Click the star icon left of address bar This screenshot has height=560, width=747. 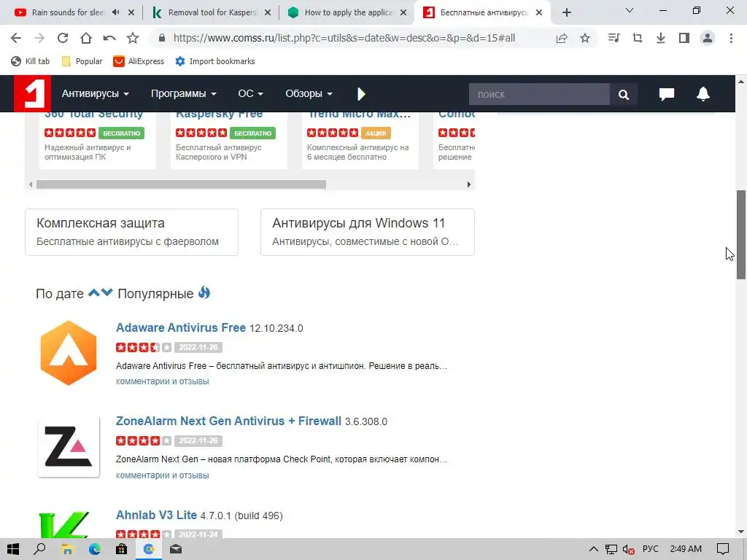[133, 38]
